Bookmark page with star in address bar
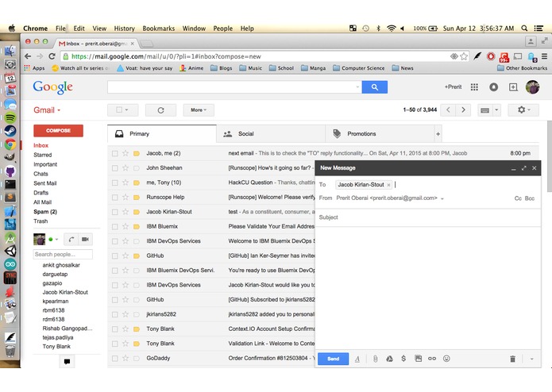This screenshot has width=552, height=392. pos(464,56)
